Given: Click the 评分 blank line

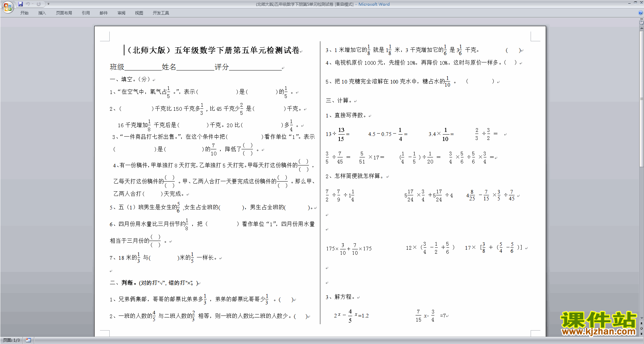Looking at the screenshot, I should point(255,67).
